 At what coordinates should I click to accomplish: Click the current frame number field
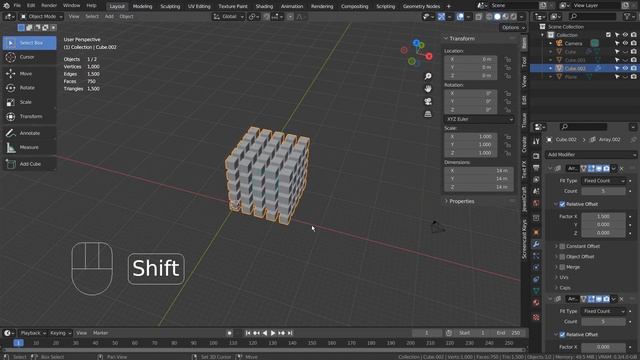coord(427,333)
